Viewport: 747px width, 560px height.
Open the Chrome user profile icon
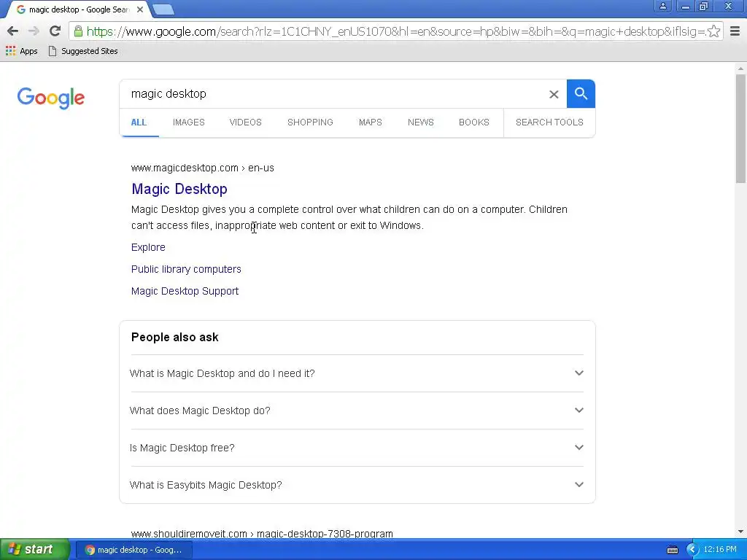pyautogui.click(x=662, y=6)
